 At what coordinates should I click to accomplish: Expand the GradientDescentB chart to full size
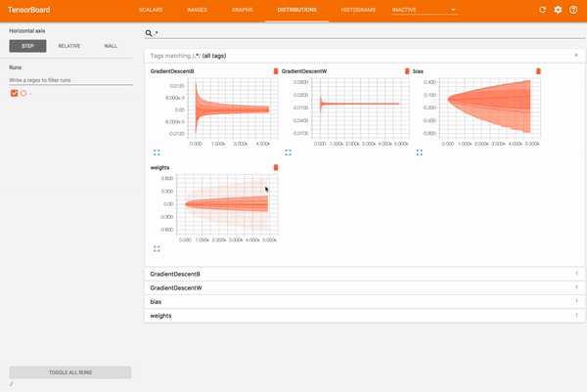tap(157, 152)
